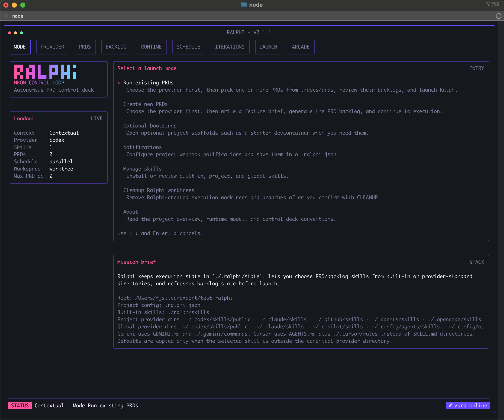This screenshot has height=420, width=504.
Task: Open the BACKLOG tab
Action: point(116,47)
